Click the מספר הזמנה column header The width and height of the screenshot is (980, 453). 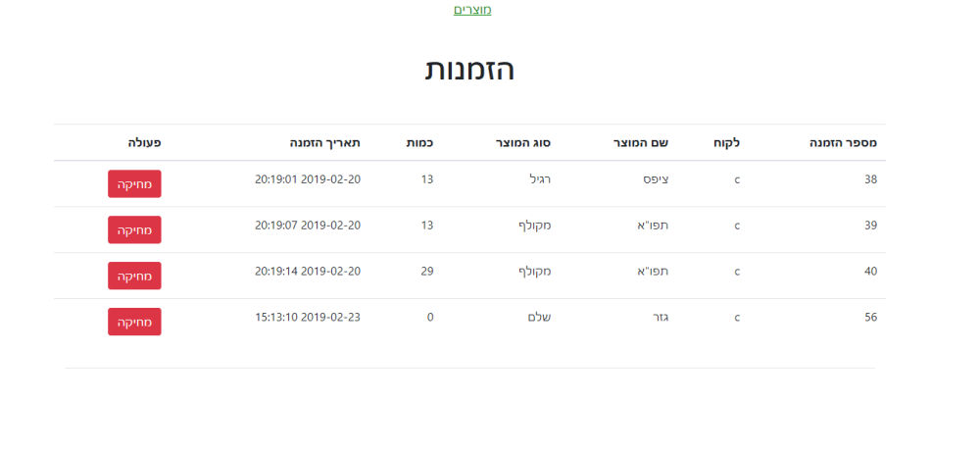point(843,143)
